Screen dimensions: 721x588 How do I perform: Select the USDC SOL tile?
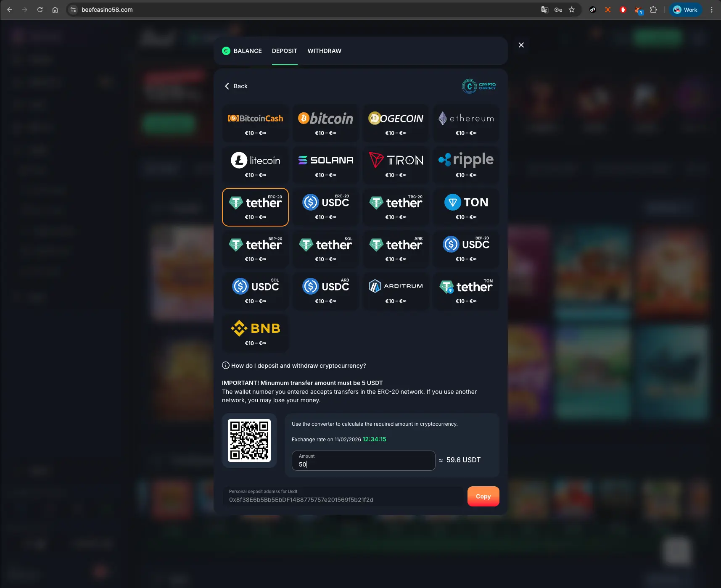tap(255, 291)
